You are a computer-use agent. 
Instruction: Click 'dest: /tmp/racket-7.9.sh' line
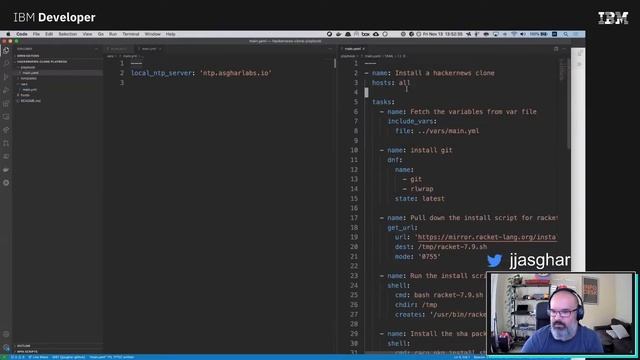(x=441, y=247)
